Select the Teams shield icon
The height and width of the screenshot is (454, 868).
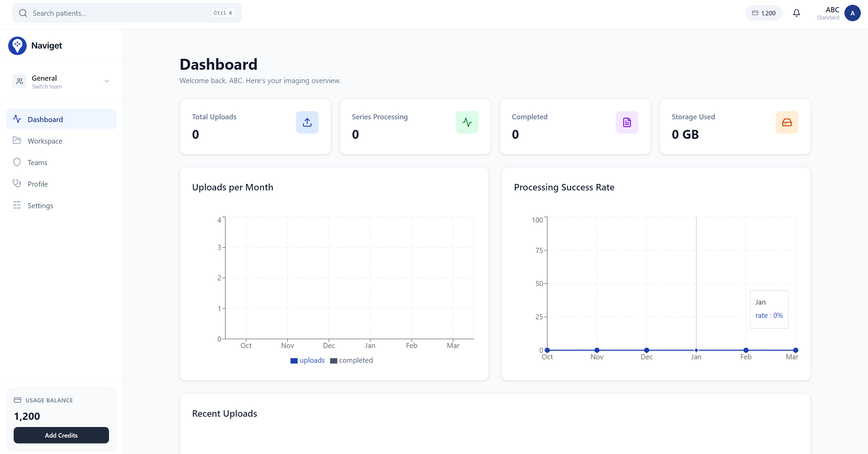(17, 162)
